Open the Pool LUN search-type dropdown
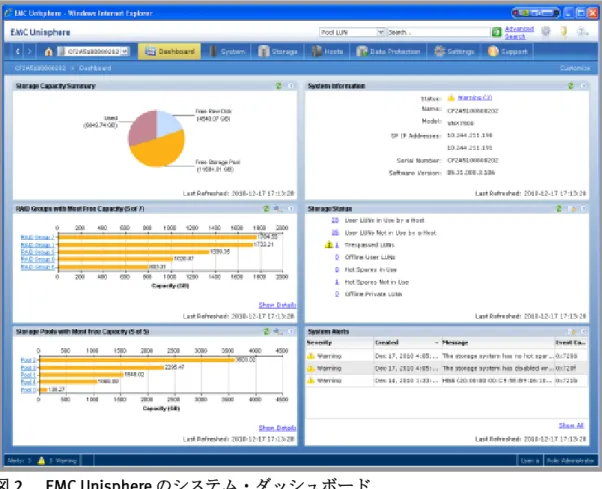 click(380, 32)
